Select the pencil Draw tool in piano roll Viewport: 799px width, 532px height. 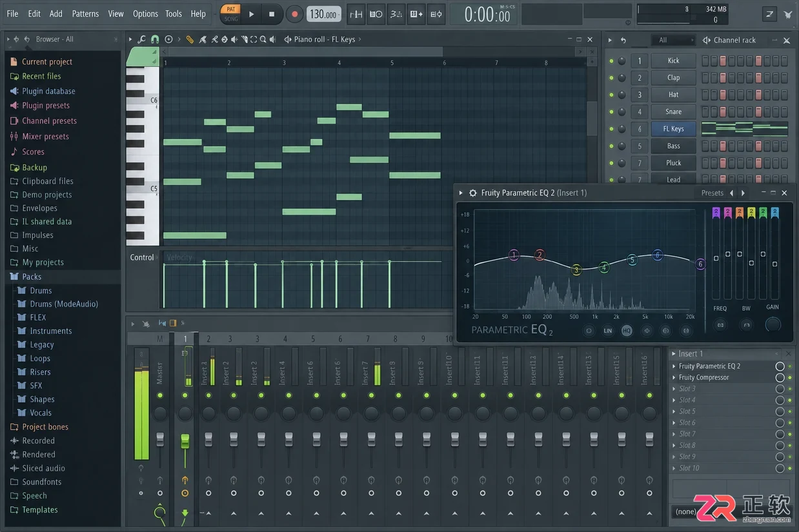(x=190, y=39)
